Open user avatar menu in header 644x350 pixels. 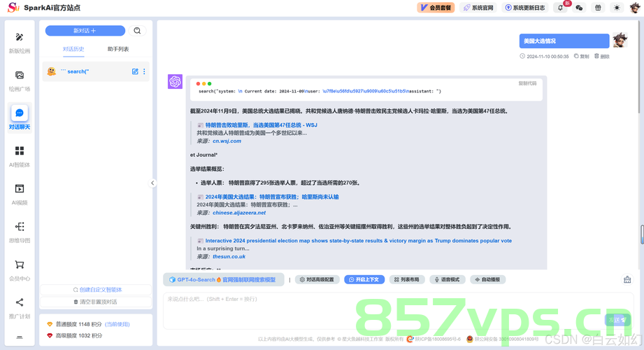[x=635, y=8]
